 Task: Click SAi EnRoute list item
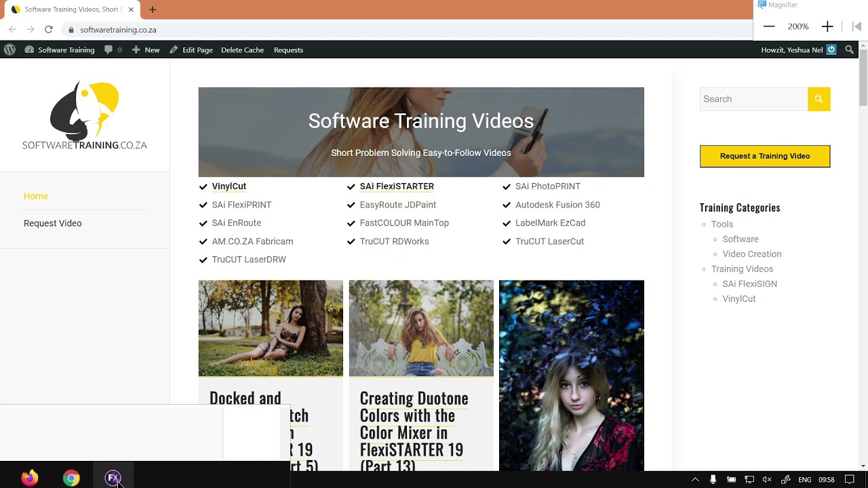tap(236, 223)
